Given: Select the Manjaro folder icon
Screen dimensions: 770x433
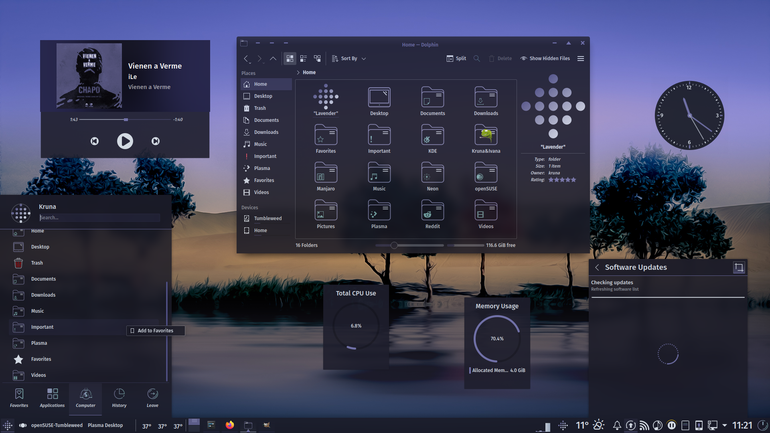Looking at the screenshot, I should [326, 176].
